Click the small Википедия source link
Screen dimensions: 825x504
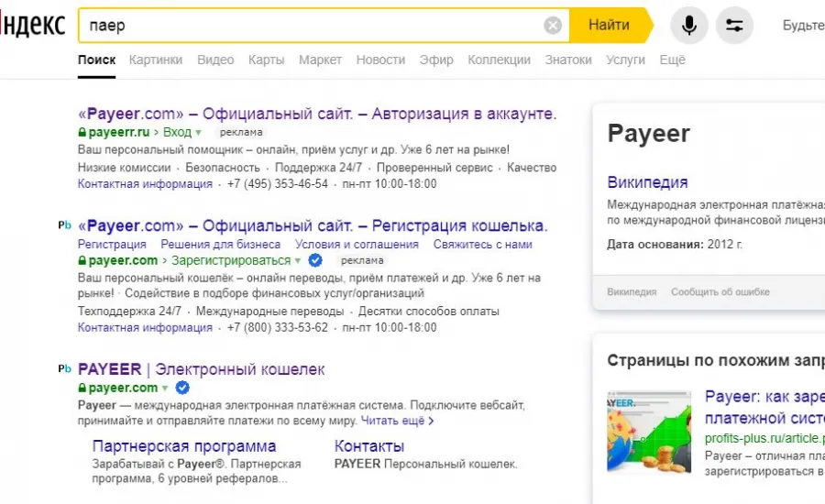(632, 292)
